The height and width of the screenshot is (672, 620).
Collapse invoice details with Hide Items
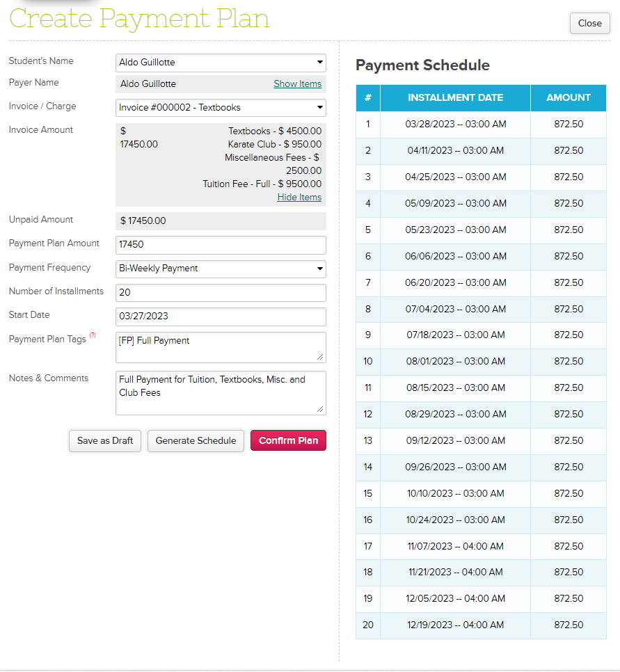[299, 197]
